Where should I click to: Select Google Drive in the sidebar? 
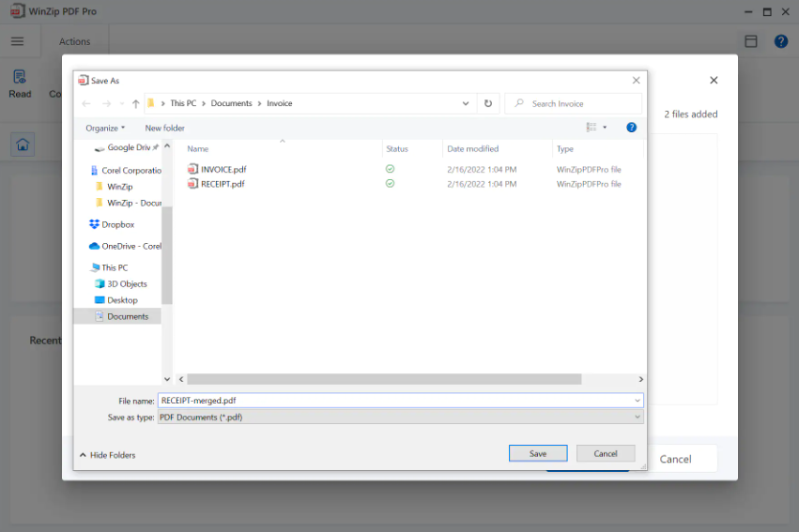coord(127,147)
